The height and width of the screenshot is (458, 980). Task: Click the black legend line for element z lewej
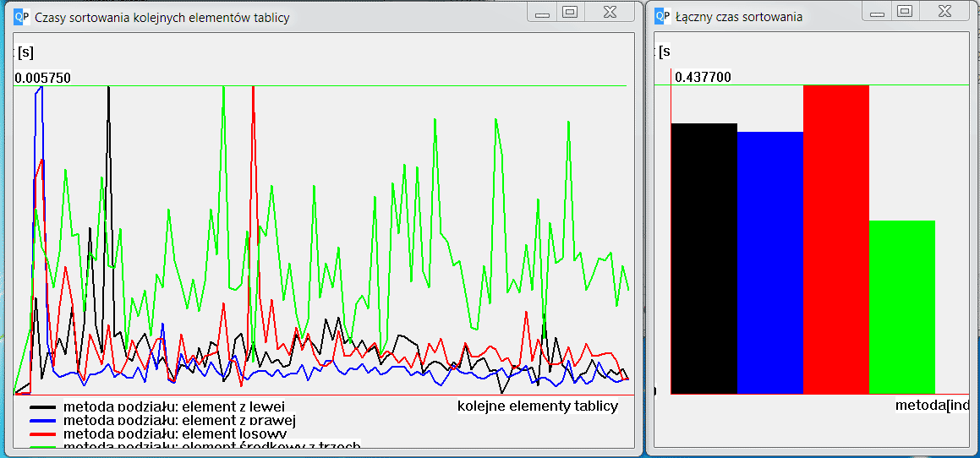point(43,406)
